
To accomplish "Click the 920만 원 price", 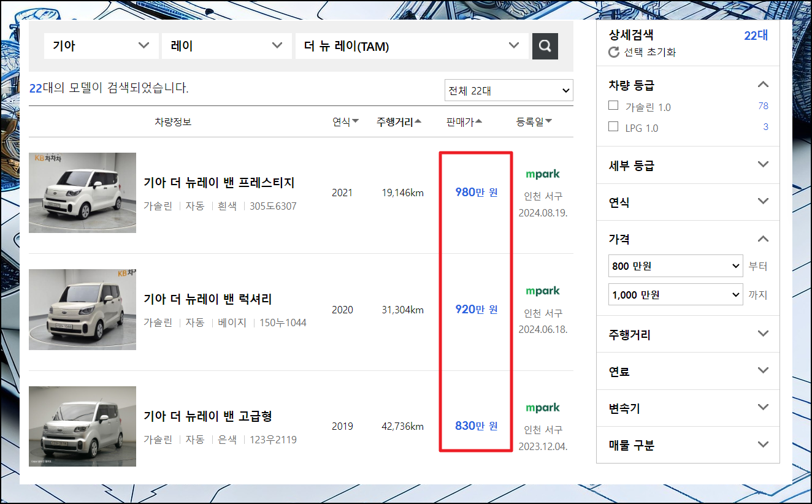I will [477, 309].
